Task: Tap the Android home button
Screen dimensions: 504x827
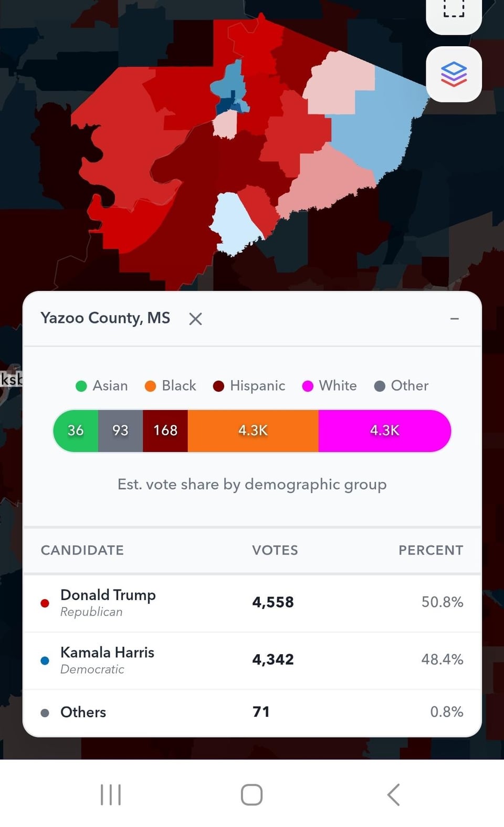Action: [x=251, y=794]
